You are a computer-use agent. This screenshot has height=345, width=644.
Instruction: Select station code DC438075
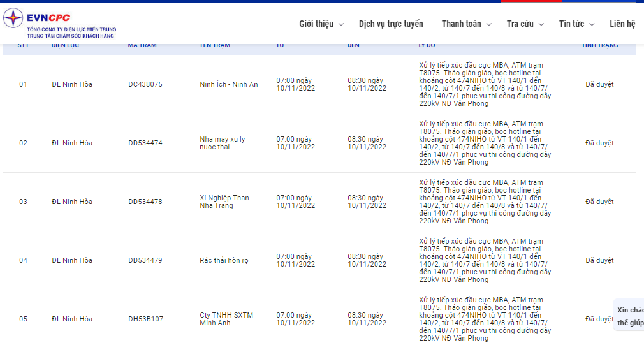point(145,84)
